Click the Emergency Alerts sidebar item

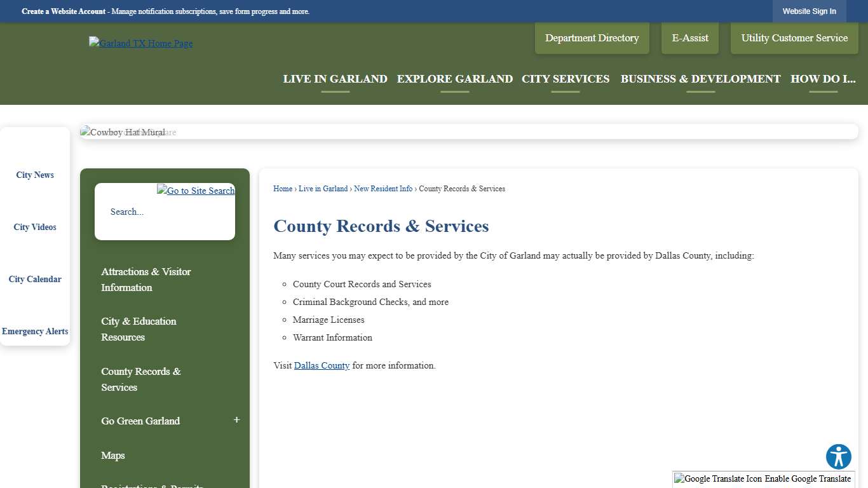pyautogui.click(x=35, y=331)
